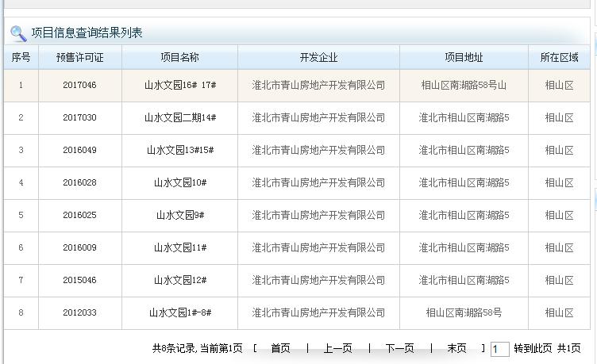The width and height of the screenshot is (597, 364).
Task: Open project 山水文园13#15#
Action: [x=180, y=150]
